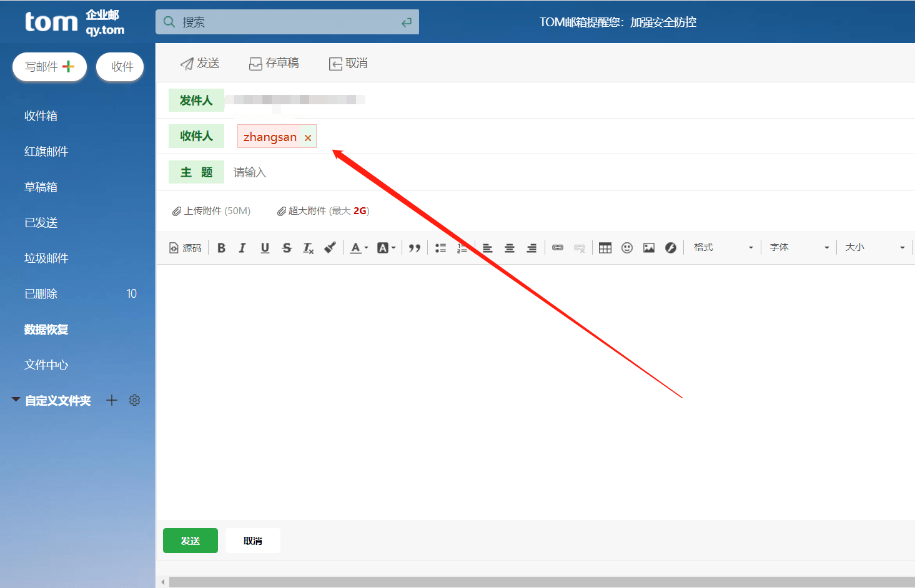The image size is (915, 588).
Task: Insert a bulleted list
Action: [440, 247]
